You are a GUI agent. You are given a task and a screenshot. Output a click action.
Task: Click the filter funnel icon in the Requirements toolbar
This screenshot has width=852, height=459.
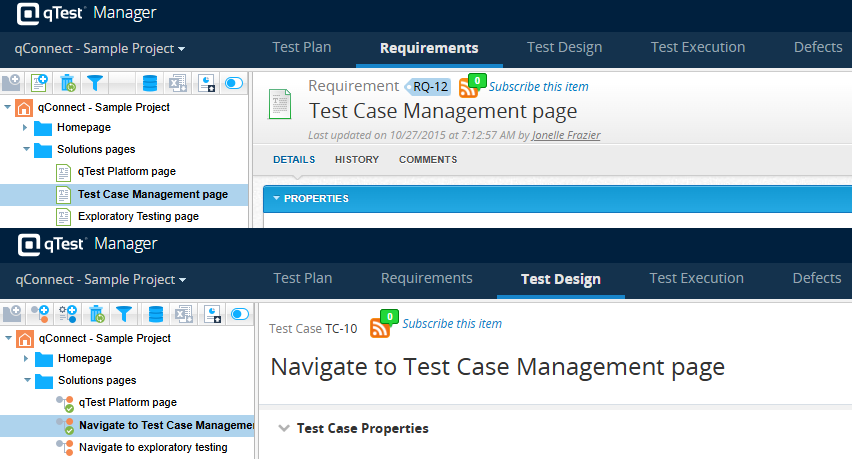tap(95, 83)
